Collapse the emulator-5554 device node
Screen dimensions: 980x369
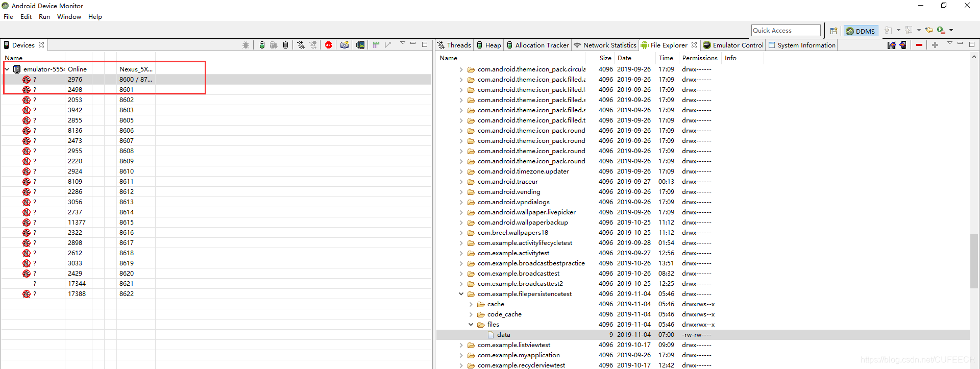pyautogui.click(x=7, y=69)
